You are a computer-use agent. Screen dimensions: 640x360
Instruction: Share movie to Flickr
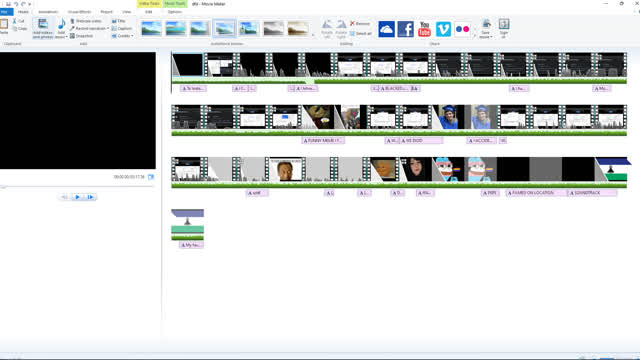coord(462,29)
